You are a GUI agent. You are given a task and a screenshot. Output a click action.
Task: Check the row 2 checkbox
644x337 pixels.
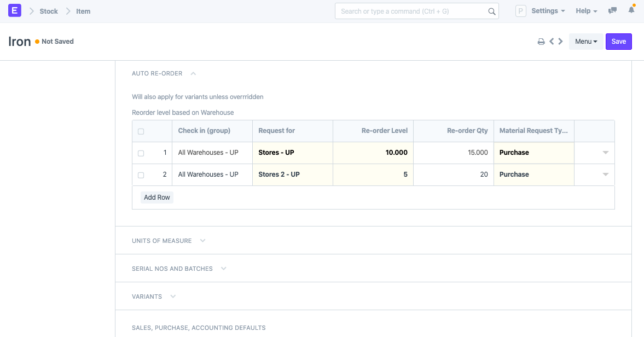(x=141, y=175)
